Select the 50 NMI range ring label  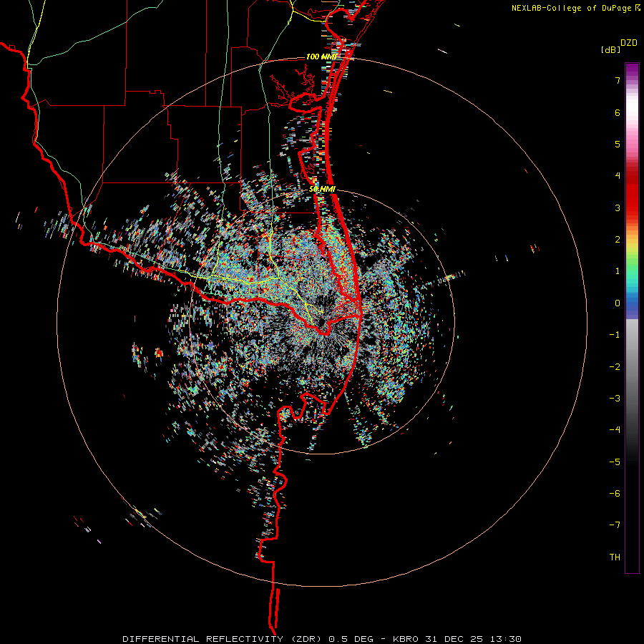click(323, 190)
